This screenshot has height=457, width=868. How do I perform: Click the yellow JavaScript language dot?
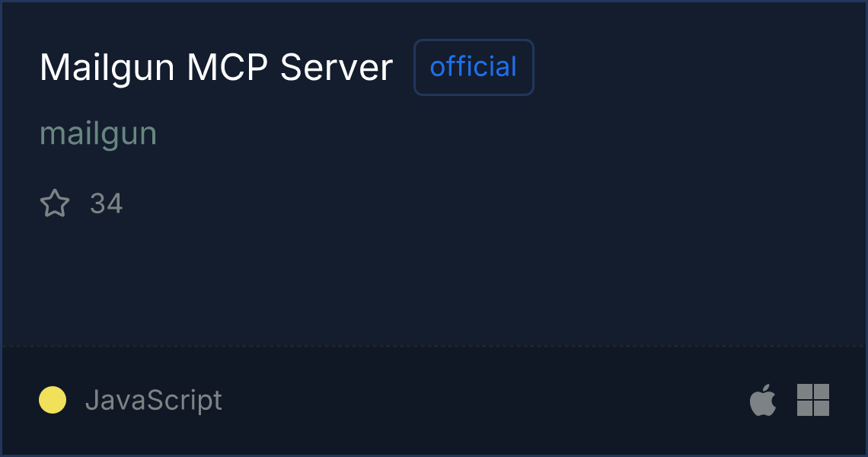tap(53, 400)
